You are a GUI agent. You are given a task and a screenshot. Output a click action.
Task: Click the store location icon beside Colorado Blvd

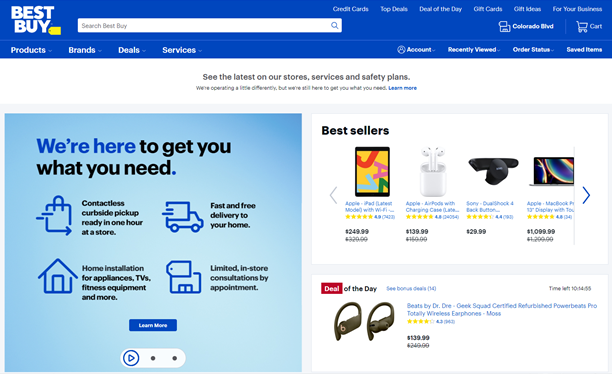[x=504, y=27]
